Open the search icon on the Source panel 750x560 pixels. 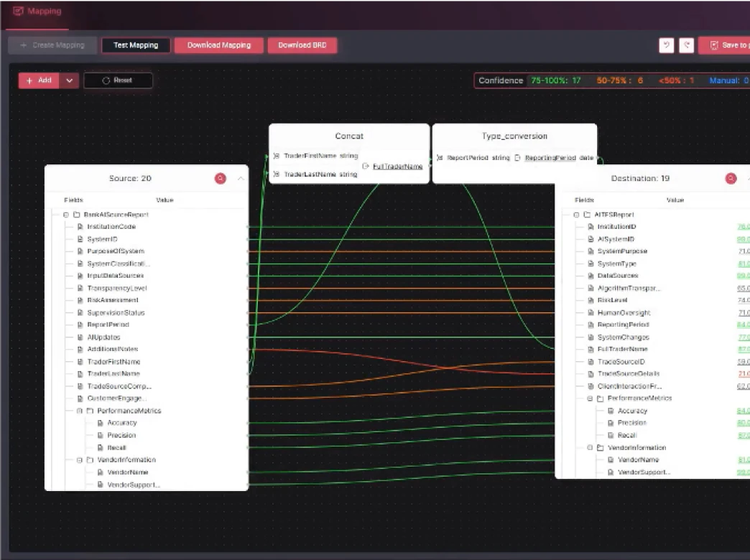click(221, 178)
